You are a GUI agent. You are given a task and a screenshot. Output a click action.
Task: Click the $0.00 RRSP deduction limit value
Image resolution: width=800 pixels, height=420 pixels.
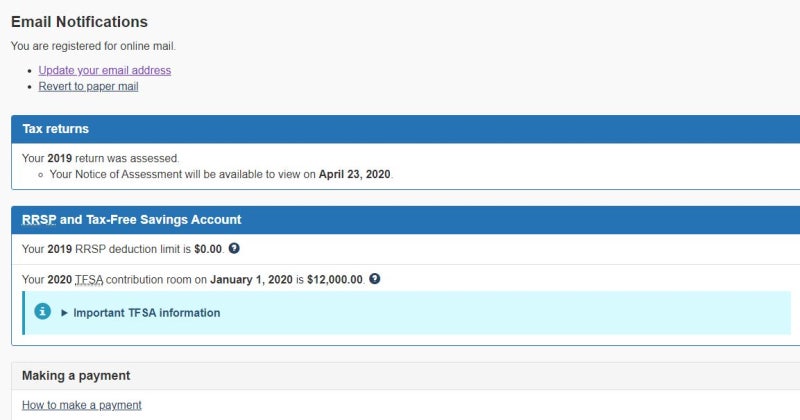coord(208,249)
